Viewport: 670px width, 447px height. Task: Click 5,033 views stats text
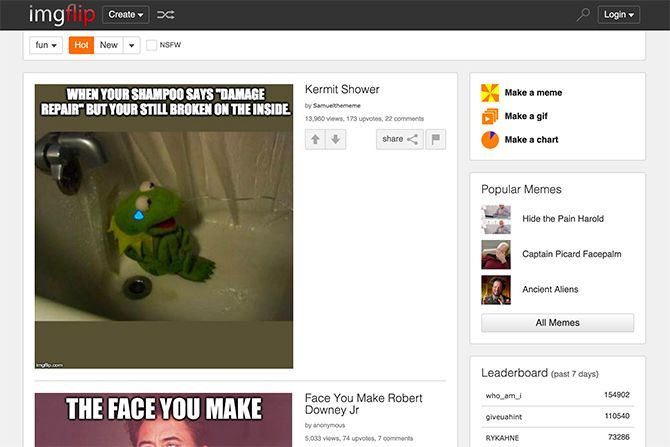(x=359, y=438)
